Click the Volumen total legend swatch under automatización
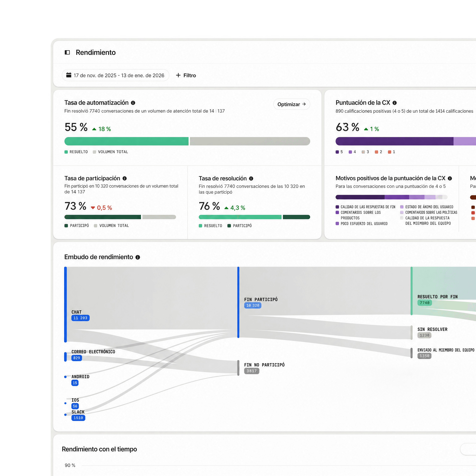 point(94,152)
